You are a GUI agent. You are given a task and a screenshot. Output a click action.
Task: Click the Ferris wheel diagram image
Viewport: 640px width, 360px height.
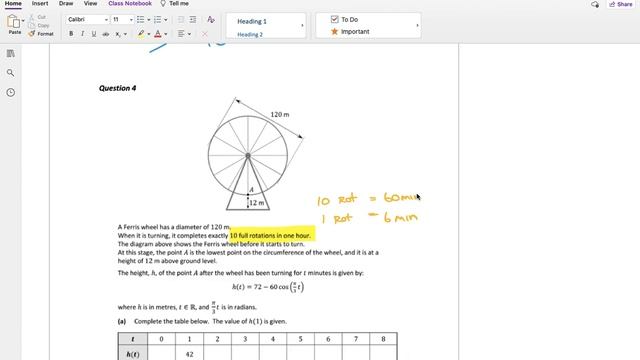point(255,153)
